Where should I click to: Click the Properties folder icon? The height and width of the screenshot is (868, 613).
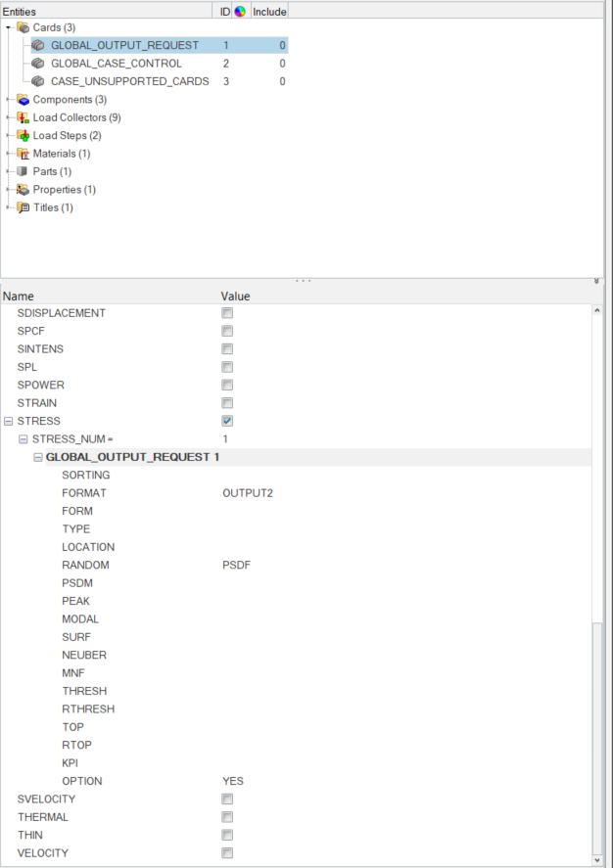pyautogui.click(x=24, y=189)
